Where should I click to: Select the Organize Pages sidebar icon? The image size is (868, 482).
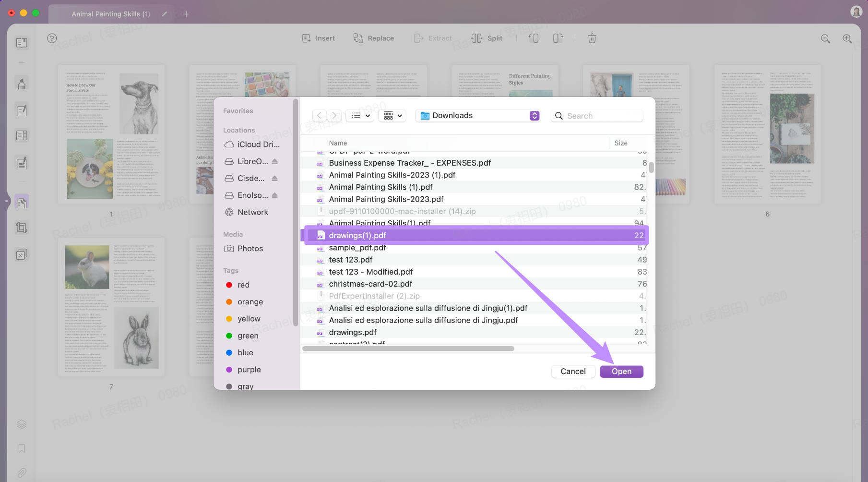(22, 202)
